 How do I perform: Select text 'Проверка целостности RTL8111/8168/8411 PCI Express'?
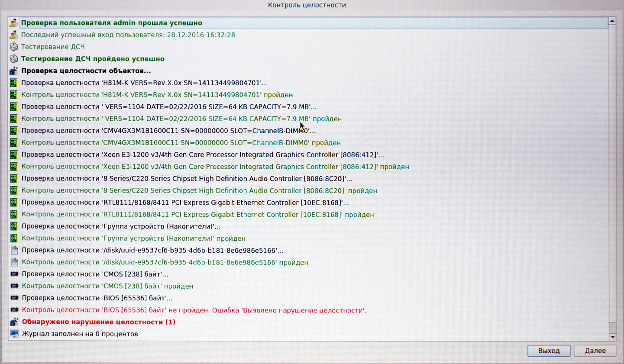185,203
